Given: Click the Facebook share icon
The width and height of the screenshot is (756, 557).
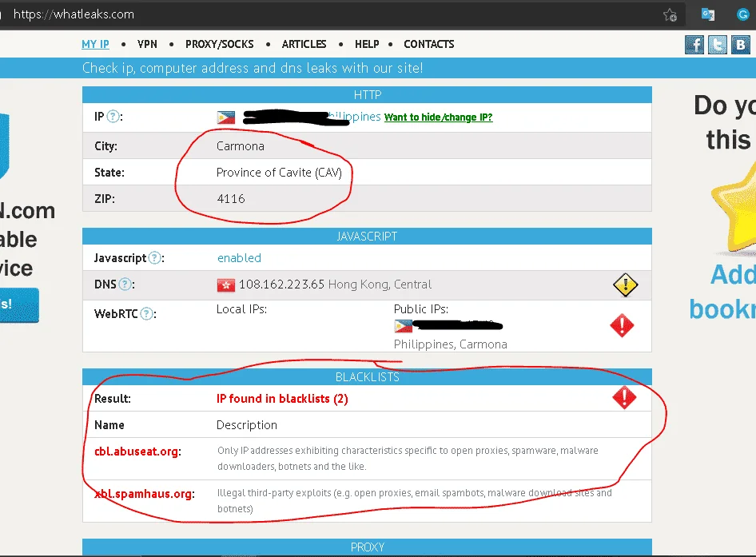Looking at the screenshot, I should [694, 45].
